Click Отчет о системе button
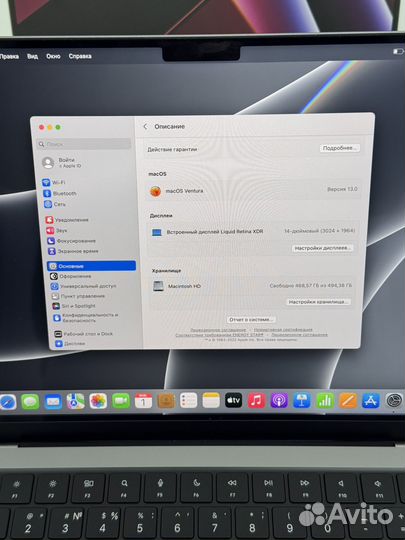405x540 pixels. click(251, 320)
